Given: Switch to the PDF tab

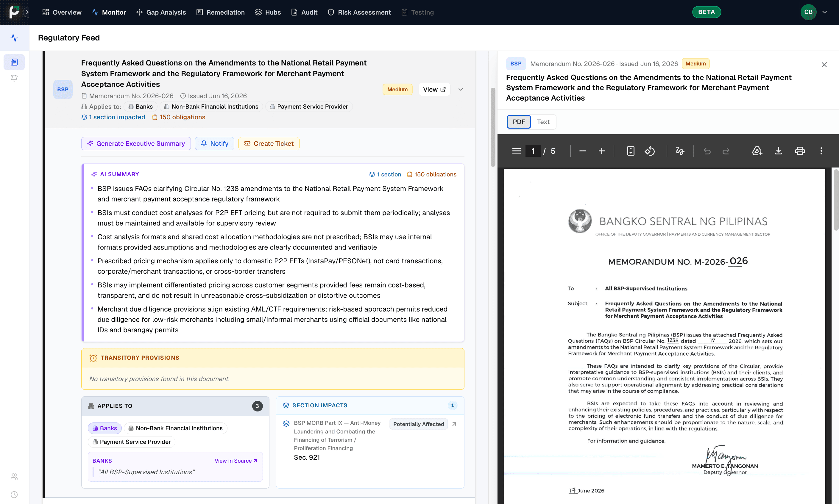Looking at the screenshot, I should click(519, 122).
